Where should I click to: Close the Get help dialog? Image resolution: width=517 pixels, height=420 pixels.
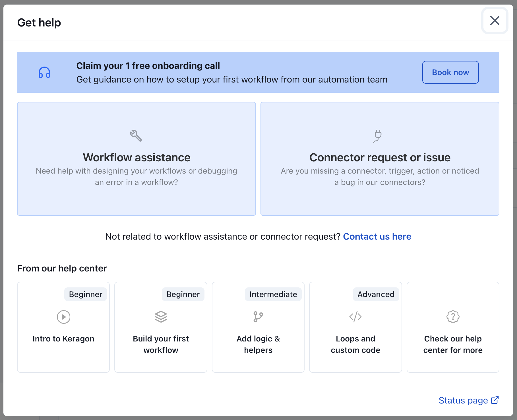pos(495,20)
